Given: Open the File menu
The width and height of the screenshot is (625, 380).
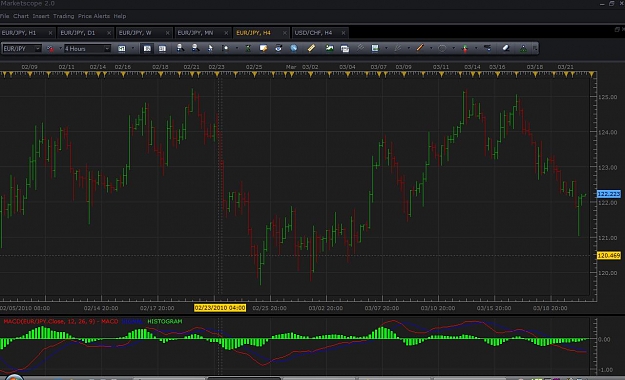Looking at the screenshot, I should 4,16.
